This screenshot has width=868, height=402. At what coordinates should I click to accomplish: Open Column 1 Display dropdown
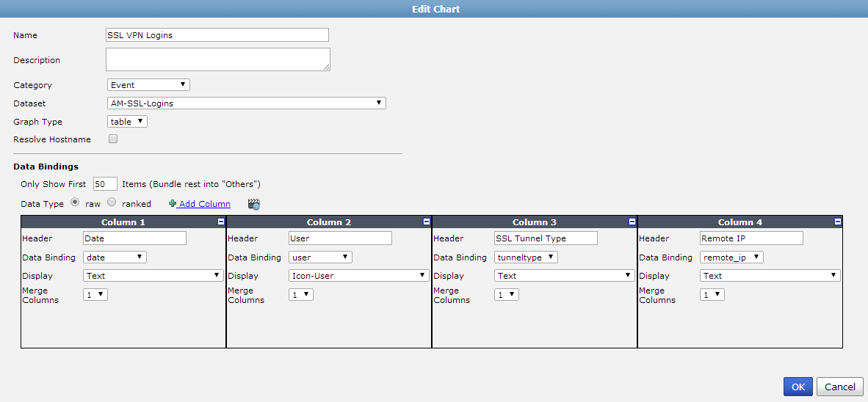pyautogui.click(x=153, y=275)
